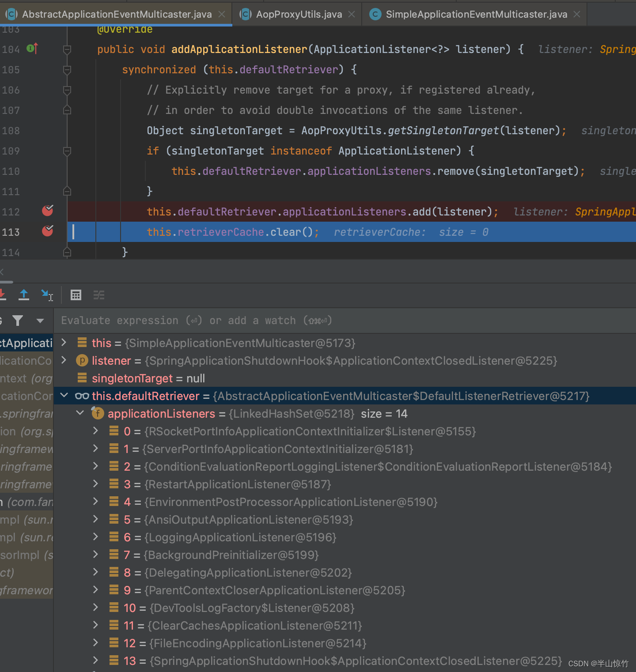Click the inline hint 'retrieverCache: size = 0'

[x=411, y=232]
